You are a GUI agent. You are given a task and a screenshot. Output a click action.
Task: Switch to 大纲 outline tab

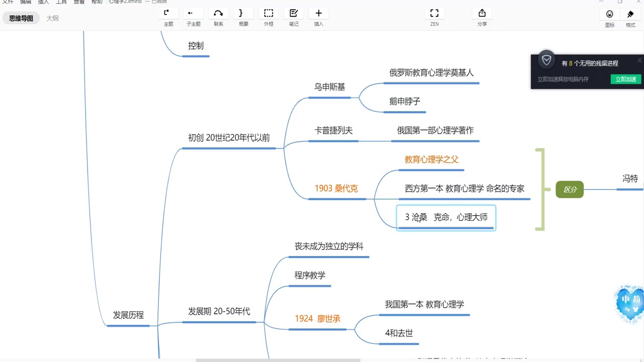[x=52, y=19]
